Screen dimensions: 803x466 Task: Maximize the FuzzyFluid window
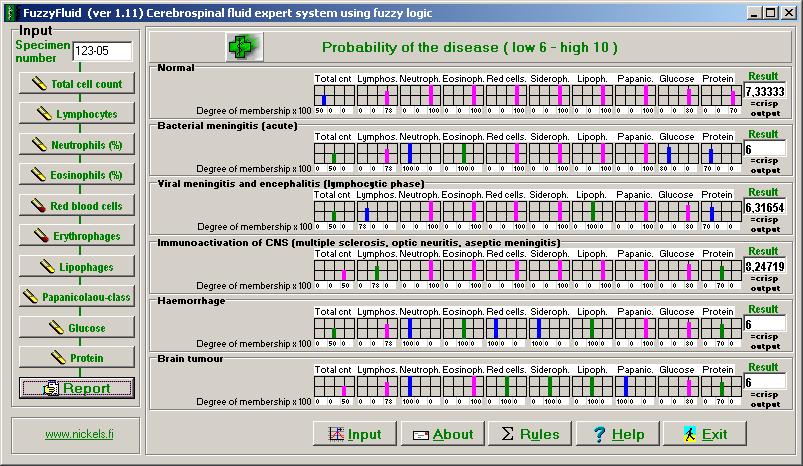click(x=770, y=13)
